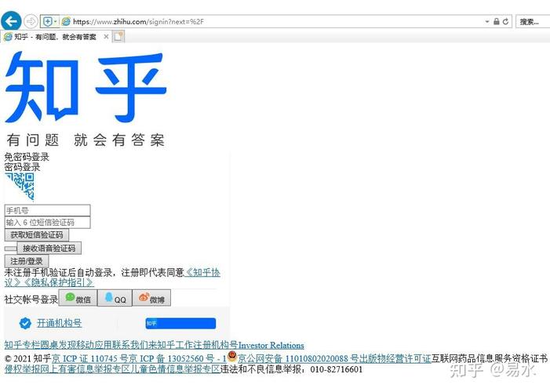Click the Internet Explorer icon before the URL
The height and width of the screenshot is (392, 550).
(x=66, y=21)
